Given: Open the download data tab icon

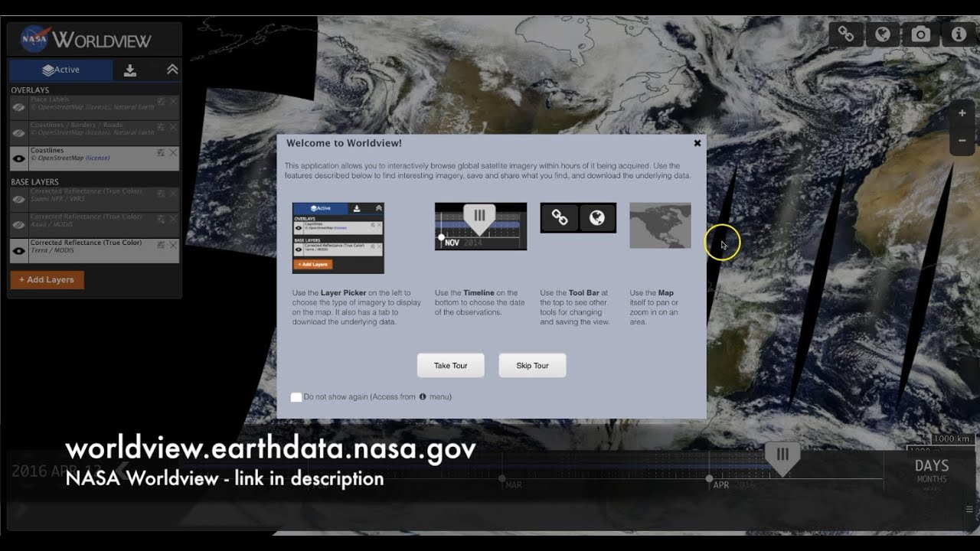Looking at the screenshot, I should (130, 70).
